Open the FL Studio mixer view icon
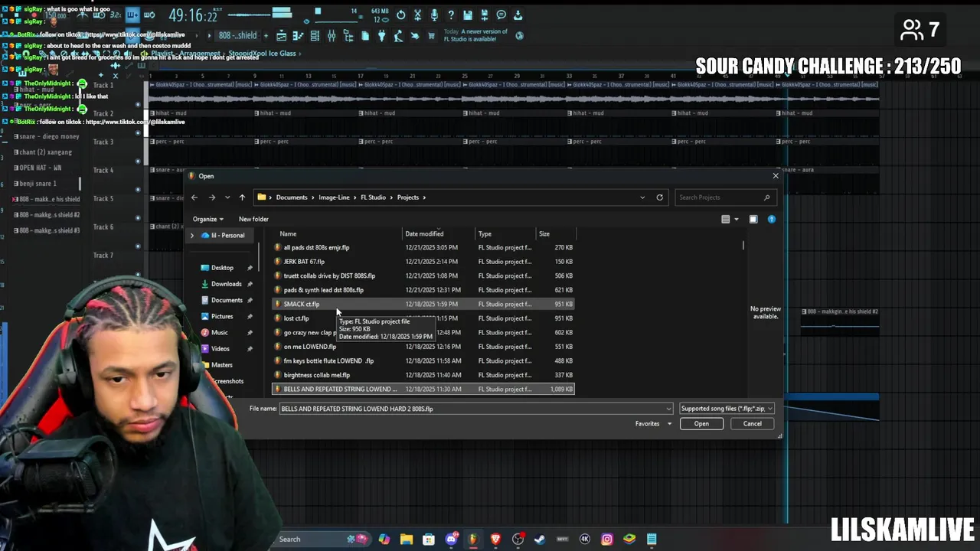 (x=332, y=36)
